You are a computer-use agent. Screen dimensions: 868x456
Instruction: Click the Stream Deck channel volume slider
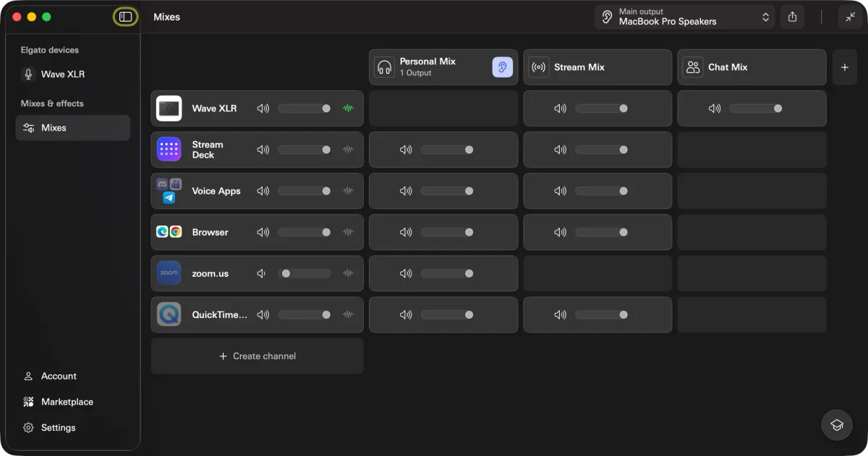(x=305, y=150)
